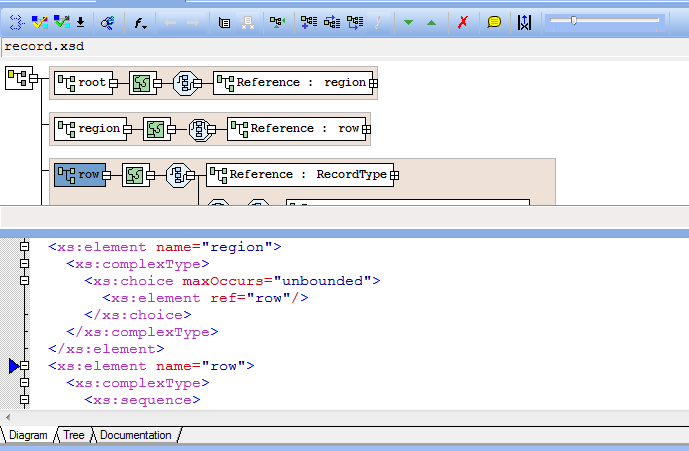Image resolution: width=689 pixels, height=451 pixels.
Task: Click the add node icon with blue plus
Action: pyautogui.click(x=308, y=22)
